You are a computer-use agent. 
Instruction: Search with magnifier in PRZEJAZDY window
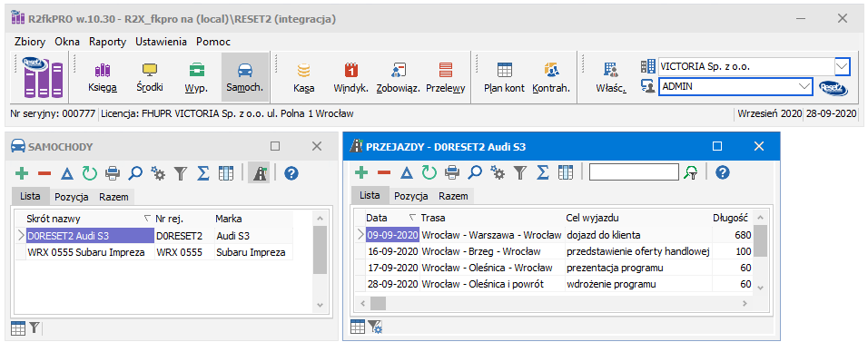(x=475, y=173)
